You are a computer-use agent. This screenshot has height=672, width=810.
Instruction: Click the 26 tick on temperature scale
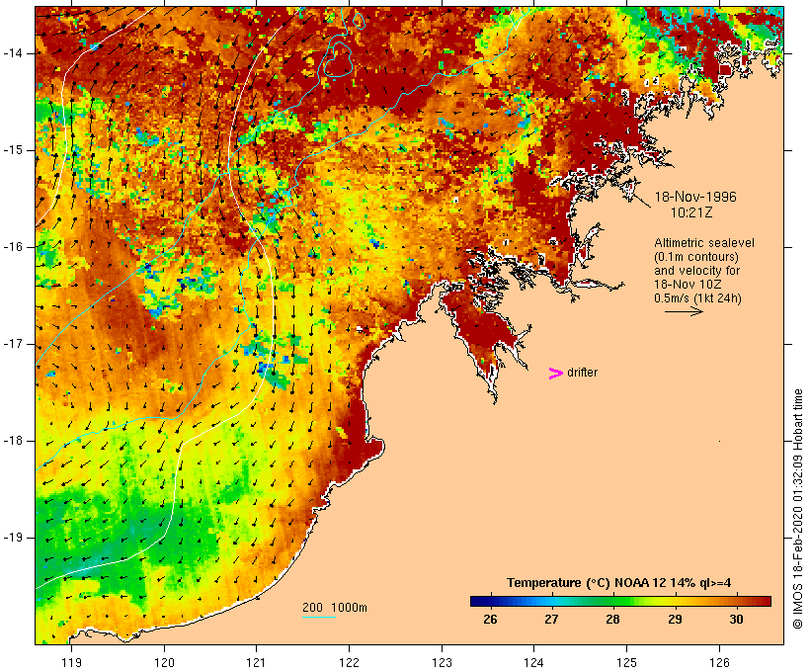(490, 619)
